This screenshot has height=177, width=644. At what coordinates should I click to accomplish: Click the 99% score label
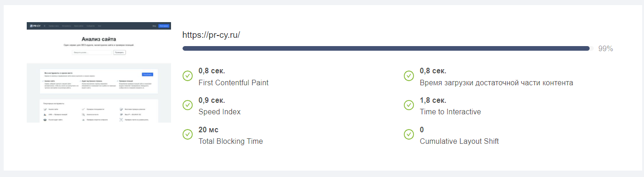click(605, 48)
